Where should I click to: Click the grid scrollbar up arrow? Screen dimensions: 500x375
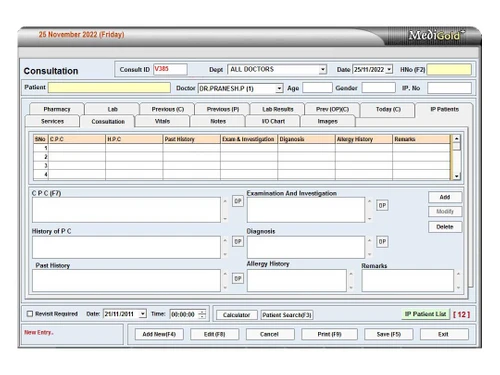coord(456,138)
